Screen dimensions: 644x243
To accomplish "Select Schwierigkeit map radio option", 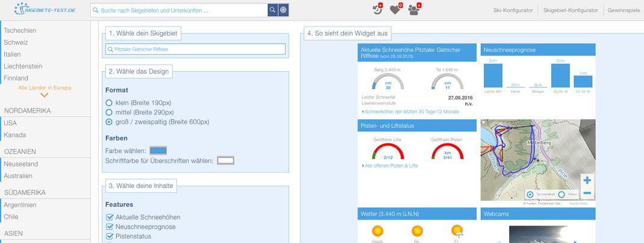I will pyautogui.click(x=530, y=194).
